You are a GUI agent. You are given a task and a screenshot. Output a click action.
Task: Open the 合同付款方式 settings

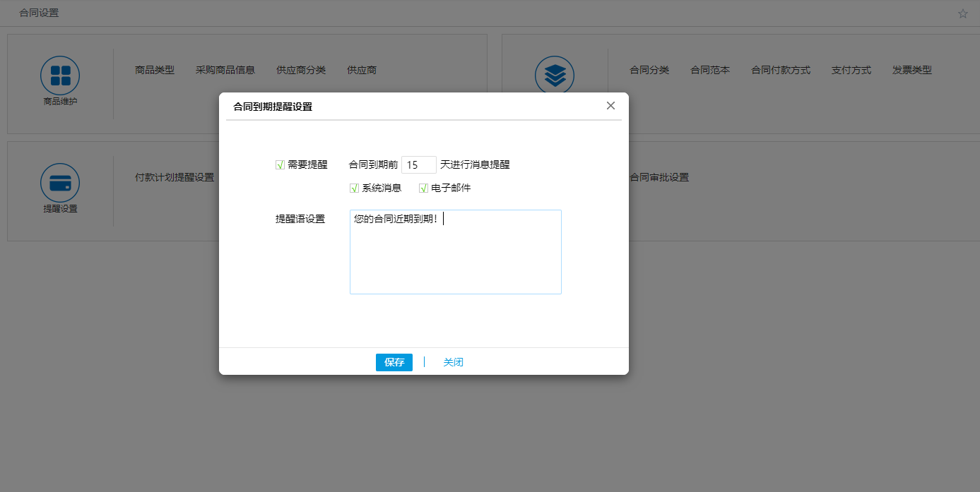780,70
